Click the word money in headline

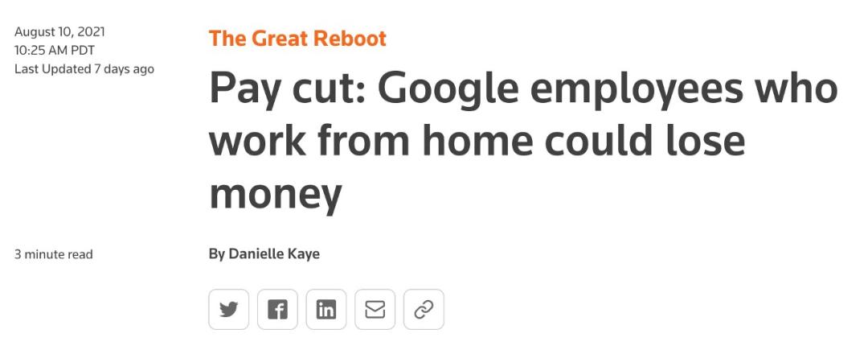[275, 196]
